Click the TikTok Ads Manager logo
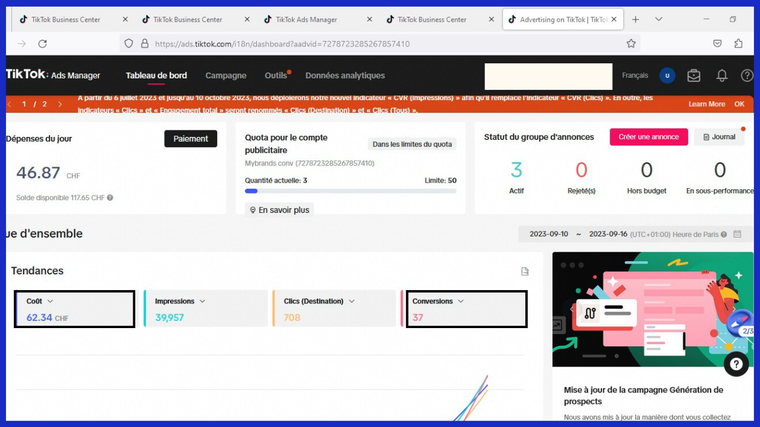Image resolution: width=760 pixels, height=427 pixels. (53, 75)
